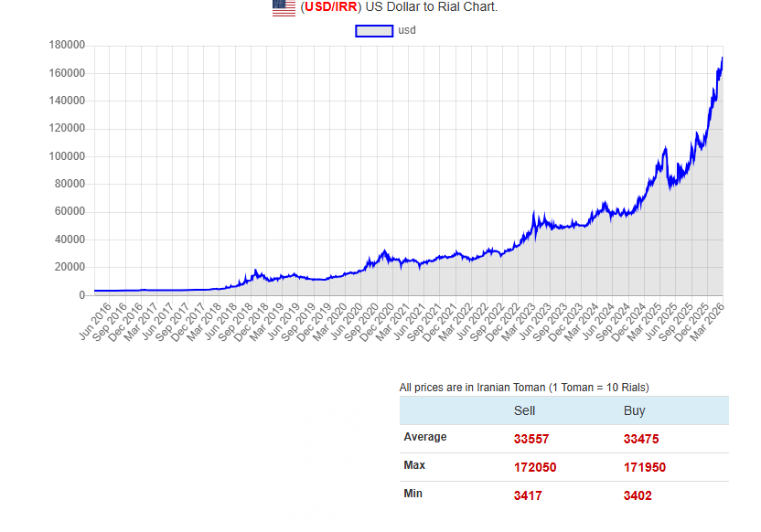
Task: Select the 140000 y-axis label
Action: click(x=67, y=101)
